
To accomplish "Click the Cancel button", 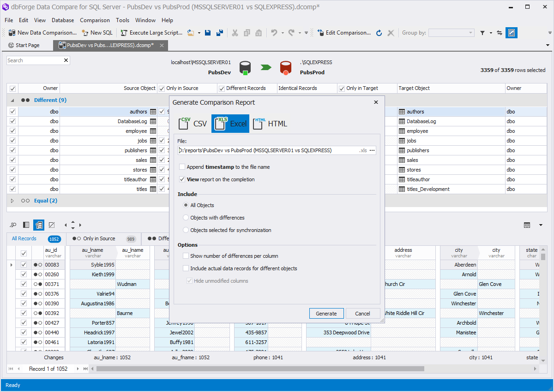I will click(362, 314).
